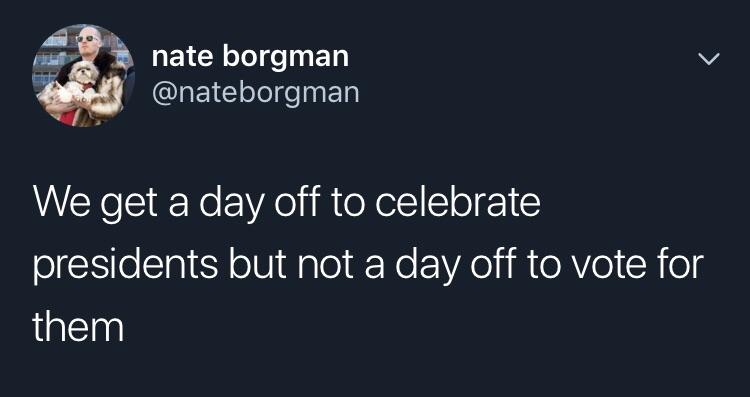Click the word "day" in the first line
This screenshot has width=750, height=397.
click(232, 206)
